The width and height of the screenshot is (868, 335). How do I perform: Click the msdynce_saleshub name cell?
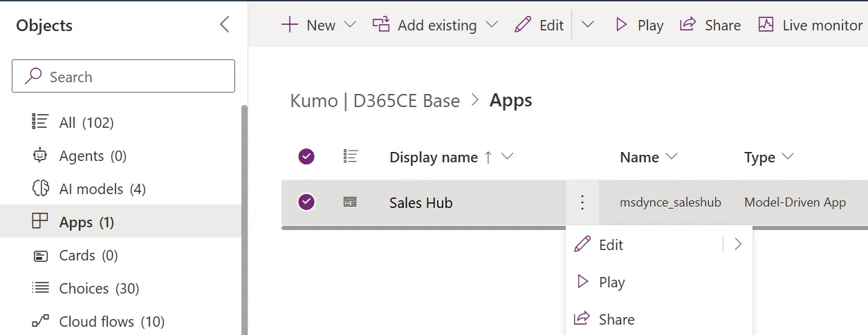670,202
